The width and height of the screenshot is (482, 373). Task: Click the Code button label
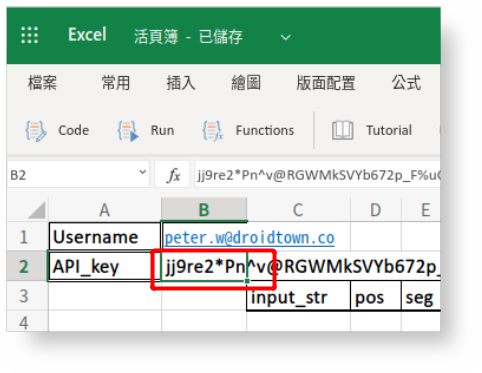(x=74, y=130)
